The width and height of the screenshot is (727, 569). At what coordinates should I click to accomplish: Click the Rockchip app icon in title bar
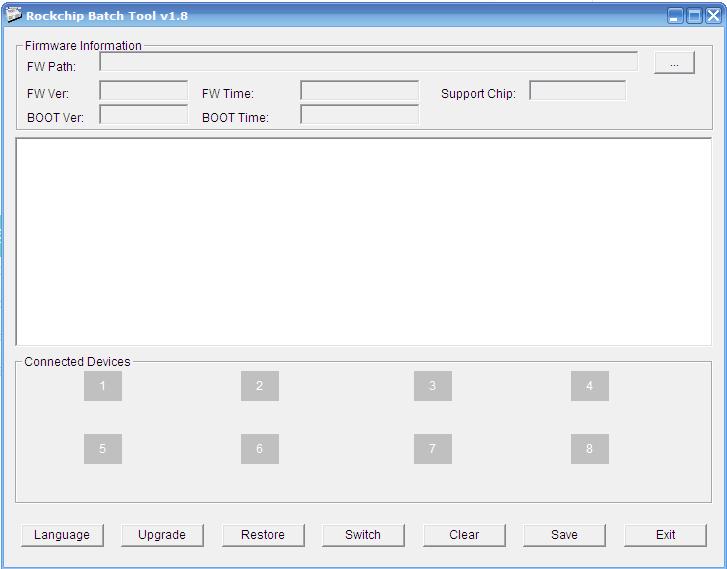[x=14, y=15]
